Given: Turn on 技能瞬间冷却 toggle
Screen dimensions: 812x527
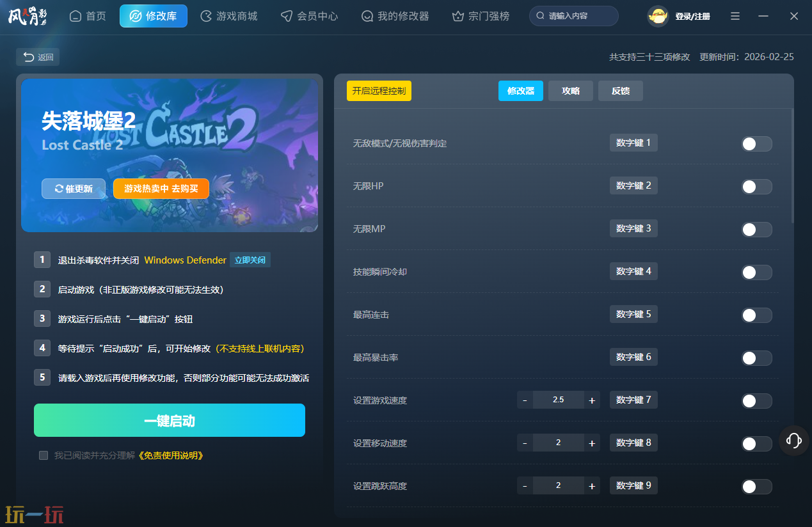Looking at the screenshot, I should pyautogui.click(x=756, y=272).
